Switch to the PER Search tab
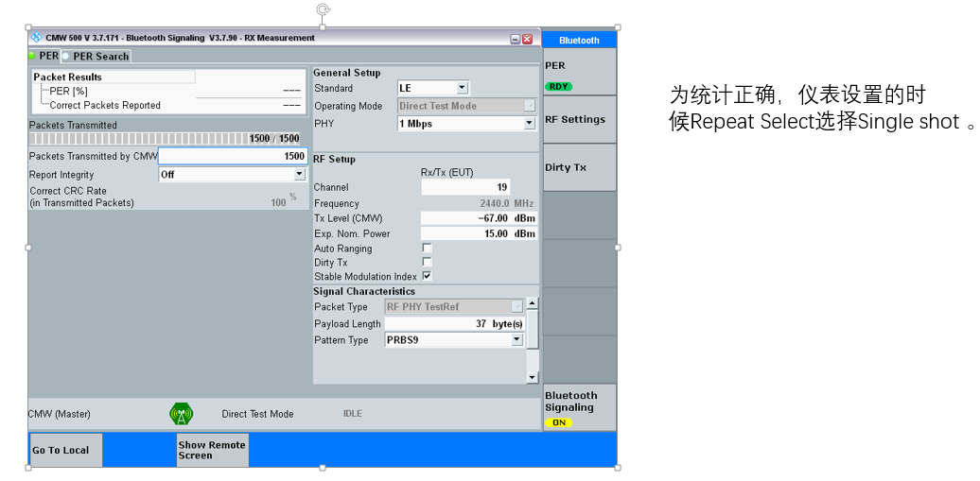The image size is (980, 481). (96, 56)
